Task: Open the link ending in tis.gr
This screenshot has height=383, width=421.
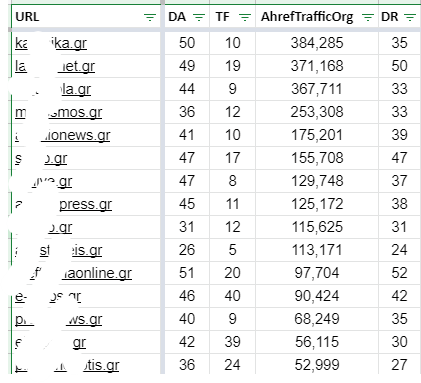Action: click(67, 365)
